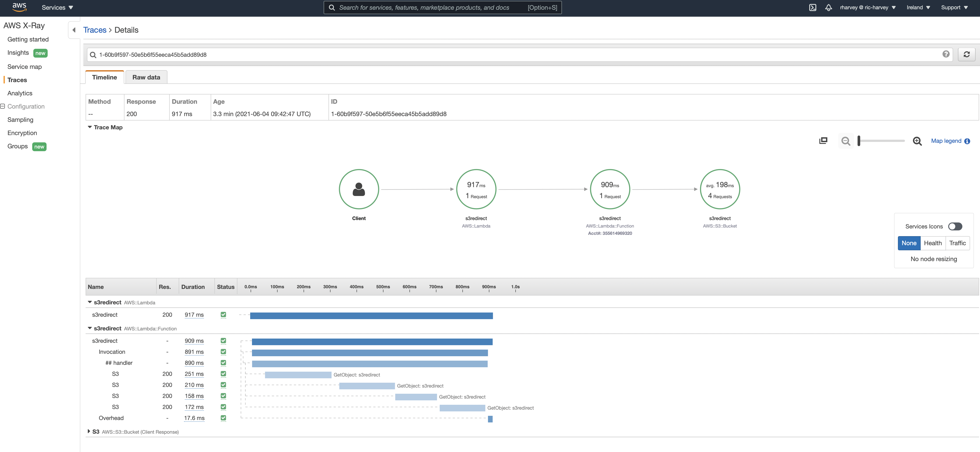Click the Traces breadcrumb link

point(95,30)
